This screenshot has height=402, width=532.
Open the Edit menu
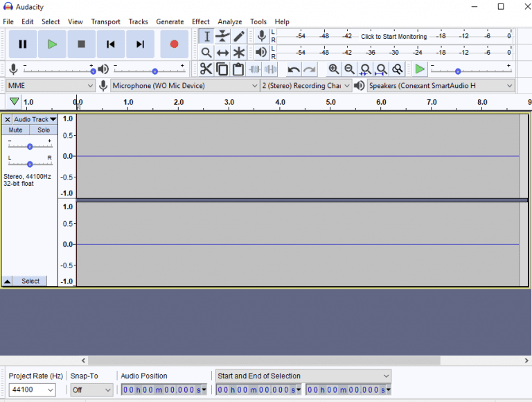click(x=28, y=21)
